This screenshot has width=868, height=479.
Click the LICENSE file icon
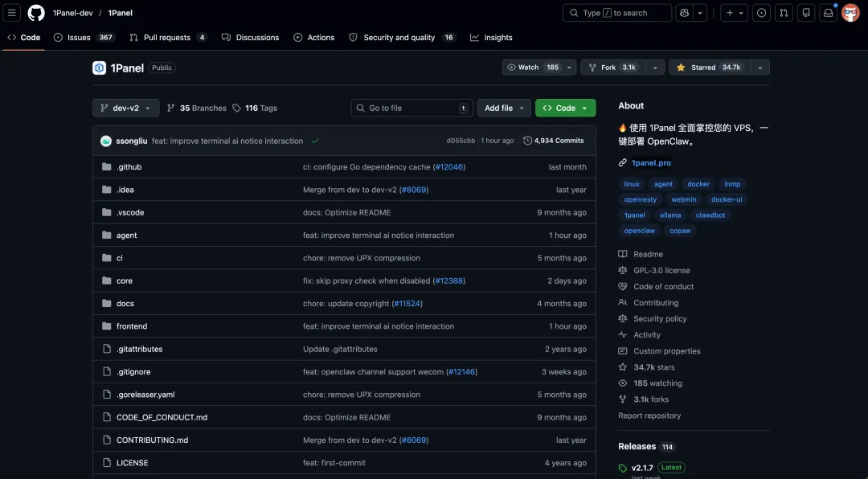click(107, 462)
